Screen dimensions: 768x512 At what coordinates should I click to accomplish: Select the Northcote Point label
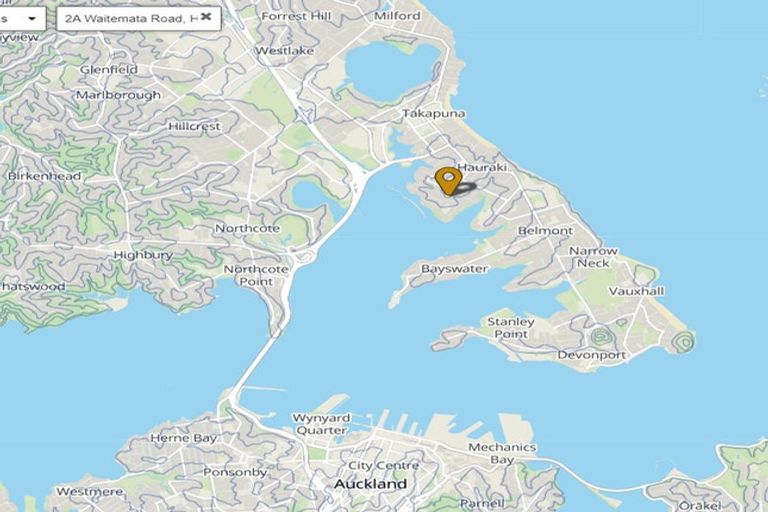256,275
